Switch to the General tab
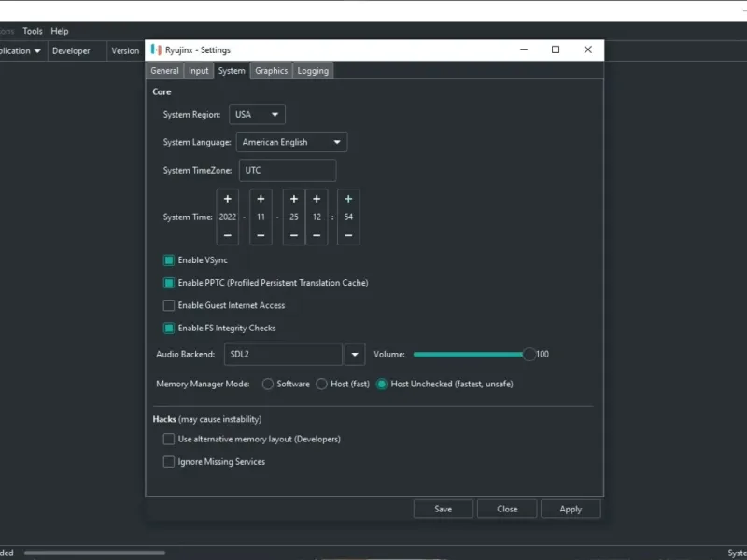The width and height of the screenshot is (747, 560). click(165, 71)
